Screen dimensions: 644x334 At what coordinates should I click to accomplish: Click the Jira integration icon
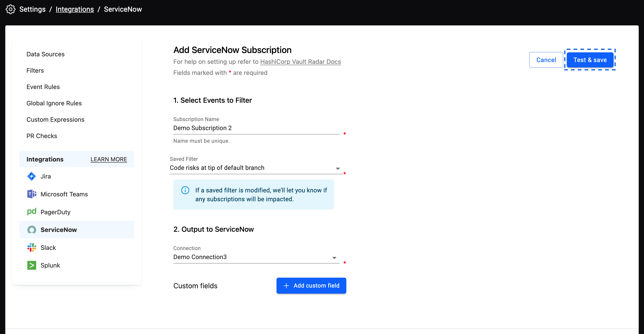pos(32,176)
